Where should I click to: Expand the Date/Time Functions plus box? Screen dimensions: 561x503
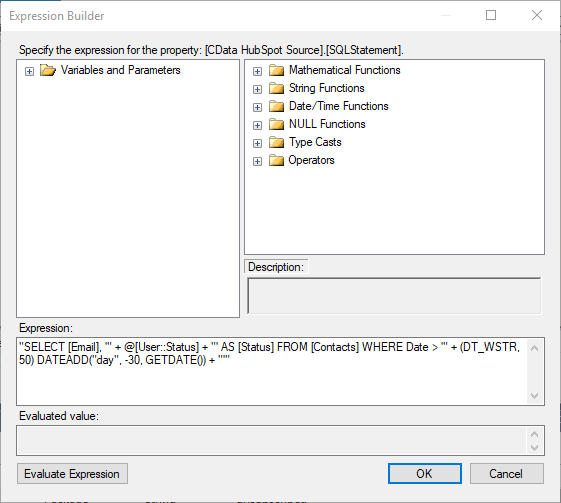click(x=257, y=107)
